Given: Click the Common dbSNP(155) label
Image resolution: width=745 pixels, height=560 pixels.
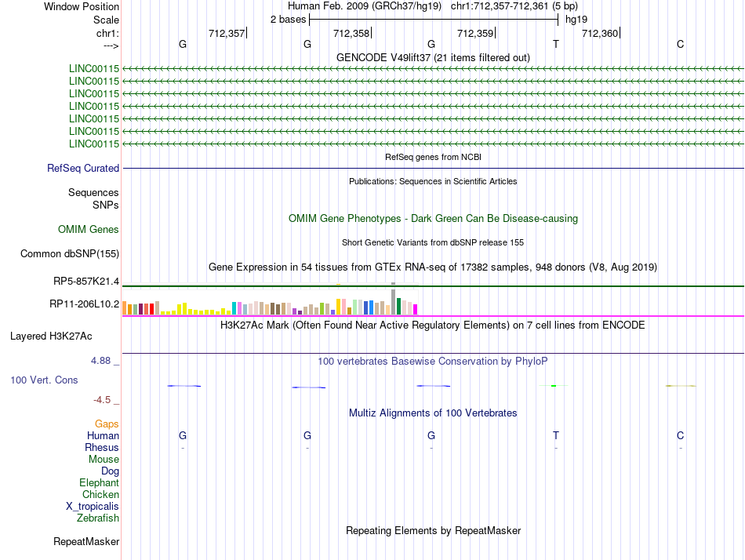Looking at the screenshot, I should [70, 254].
